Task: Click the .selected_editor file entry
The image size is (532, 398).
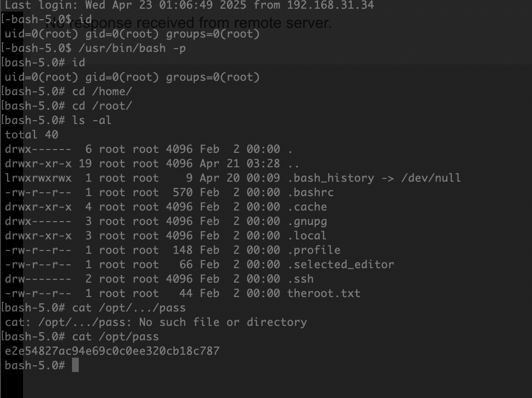Action: (x=340, y=264)
